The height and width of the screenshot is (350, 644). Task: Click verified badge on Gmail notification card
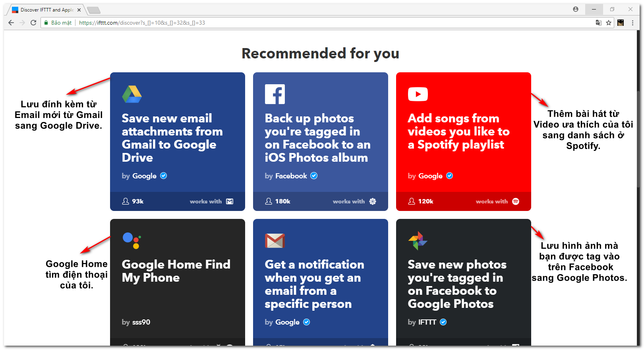pos(307,322)
